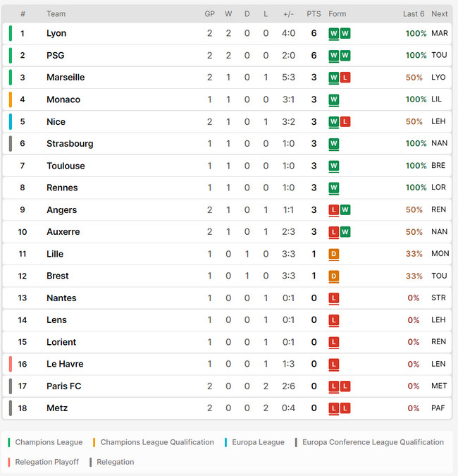Open the PSG team link
The width and height of the screenshot is (458, 476).
coord(56,55)
